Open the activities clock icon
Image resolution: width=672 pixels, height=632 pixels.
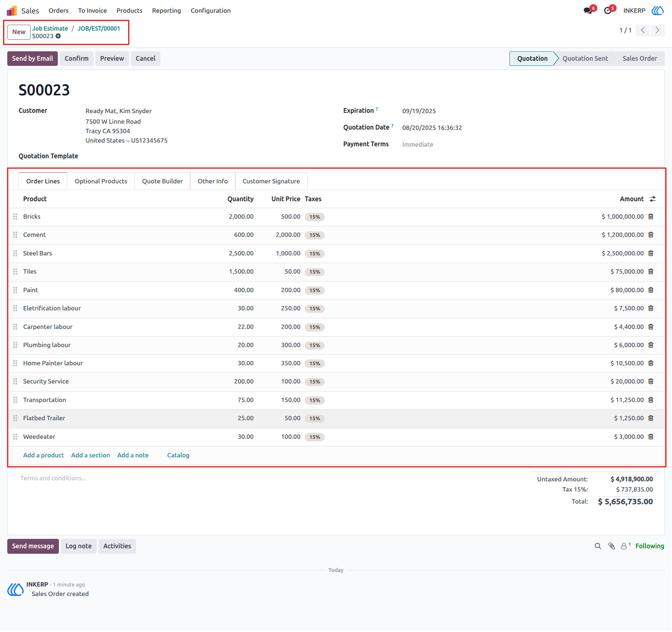coord(608,11)
